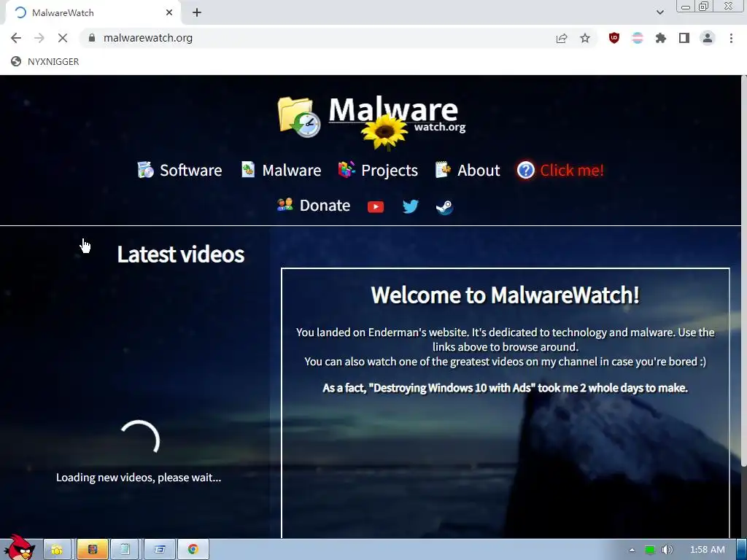This screenshot has height=560, width=747.
Task: Click the red 'Click me!' link
Action: pos(572,170)
